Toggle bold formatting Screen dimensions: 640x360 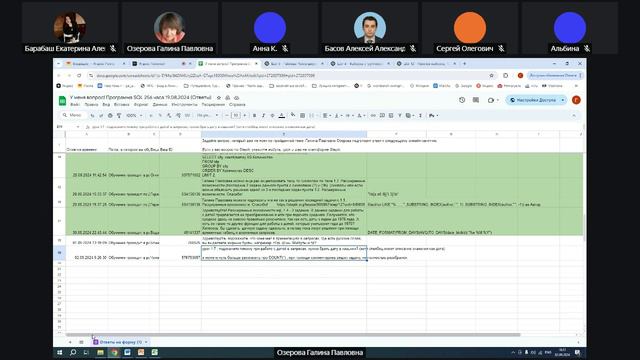(x=254, y=116)
